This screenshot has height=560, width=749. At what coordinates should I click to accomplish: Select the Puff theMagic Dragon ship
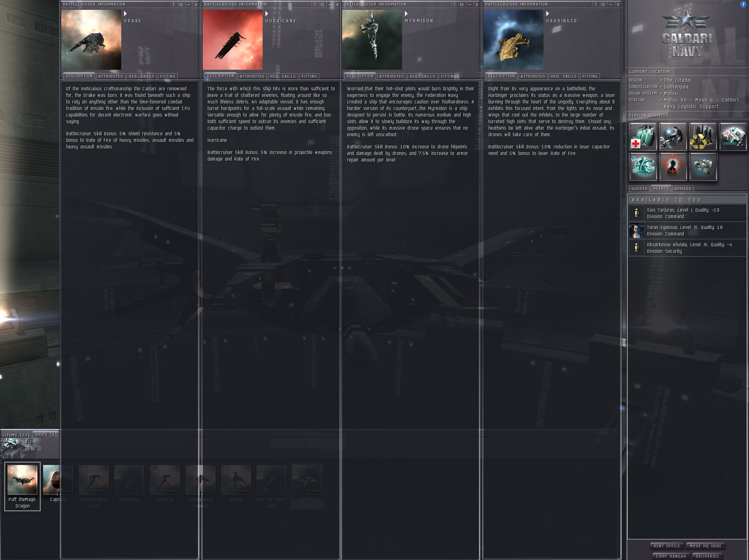22,486
